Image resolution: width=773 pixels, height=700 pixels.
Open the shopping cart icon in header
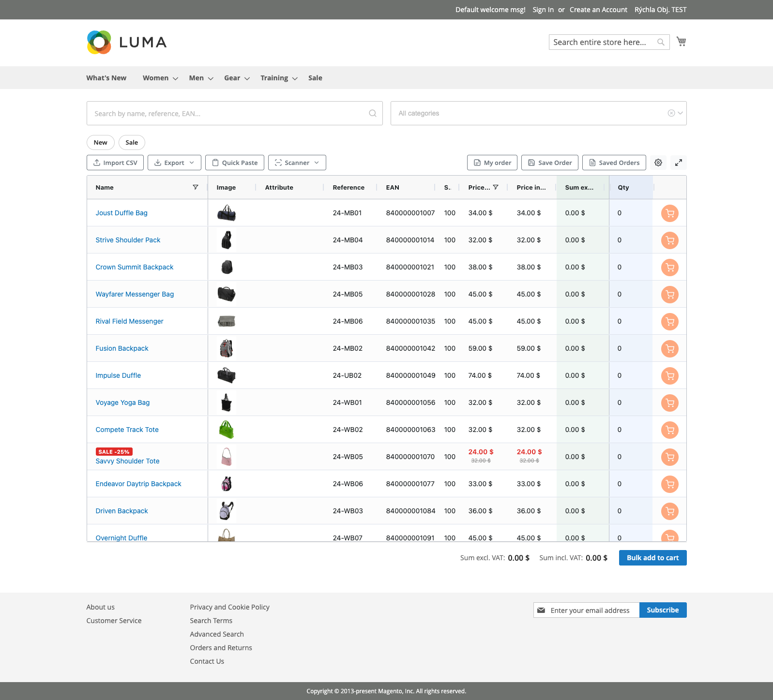(x=681, y=42)
